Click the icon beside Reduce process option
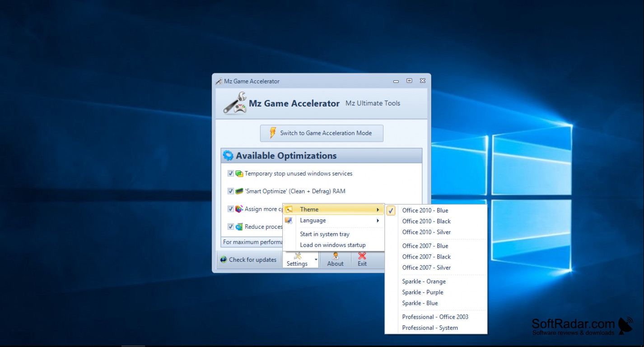Viewport: 644px width, 347px height. click(x=239, y=227)
